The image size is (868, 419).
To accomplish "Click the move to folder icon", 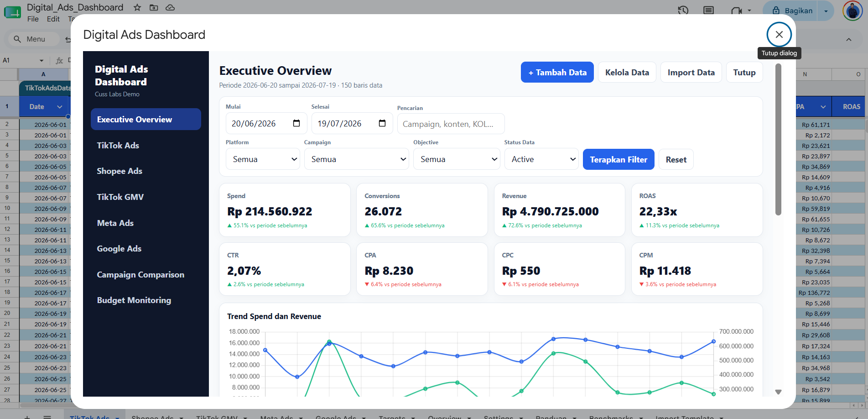I will coord(154,7).
